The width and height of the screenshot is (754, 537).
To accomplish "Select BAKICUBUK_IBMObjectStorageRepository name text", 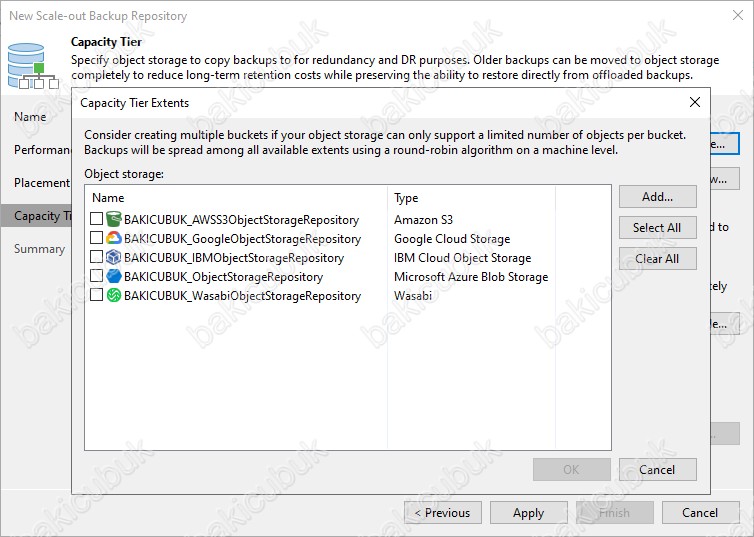I will click(234, 258).
